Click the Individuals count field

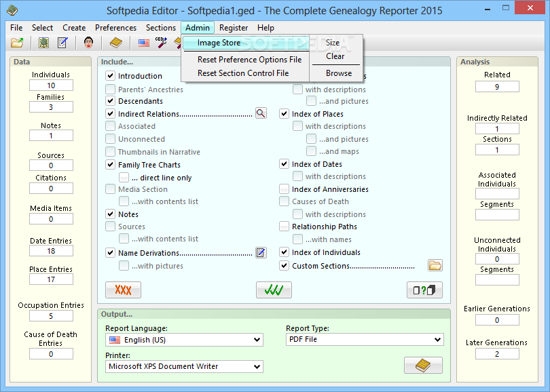click(x=51, y=85)
